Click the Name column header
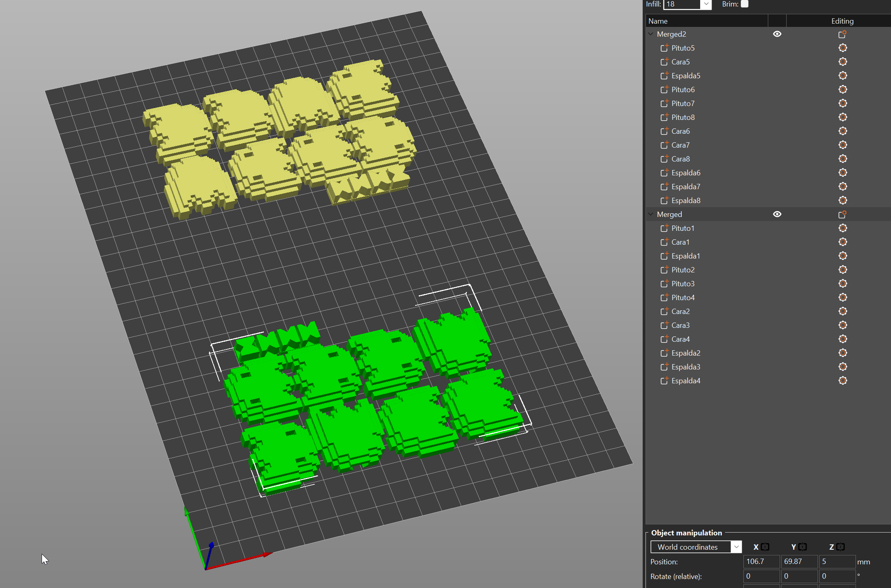 coord(657,21)
